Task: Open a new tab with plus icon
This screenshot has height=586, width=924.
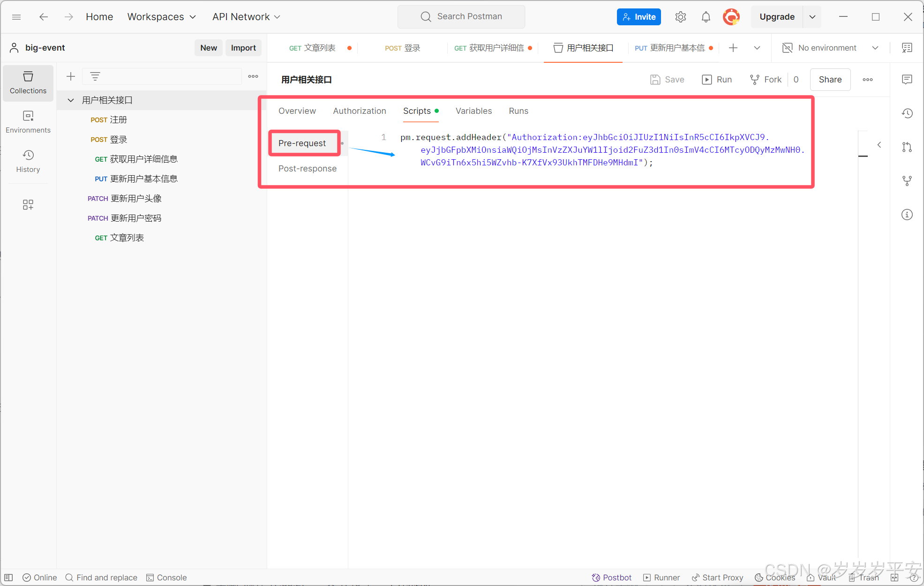Action: coord(733,48)
